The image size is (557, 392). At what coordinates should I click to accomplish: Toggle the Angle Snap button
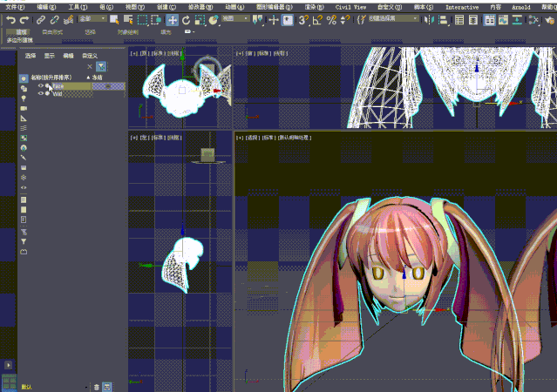point(317,20)
